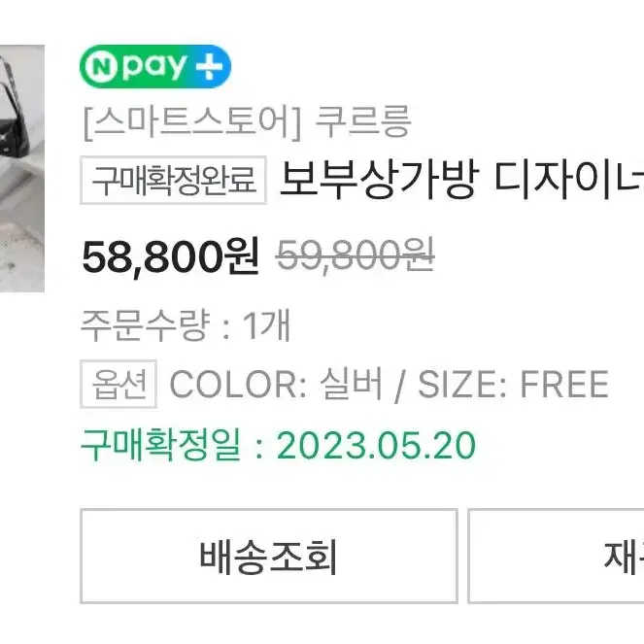644x644 pixels.
Task: Tap the white plus sign in Npay badge
Action: (209, 66)
